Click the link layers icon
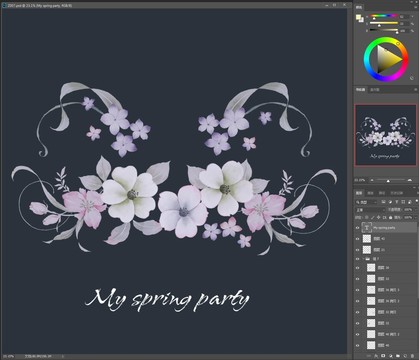 [369, 356]
